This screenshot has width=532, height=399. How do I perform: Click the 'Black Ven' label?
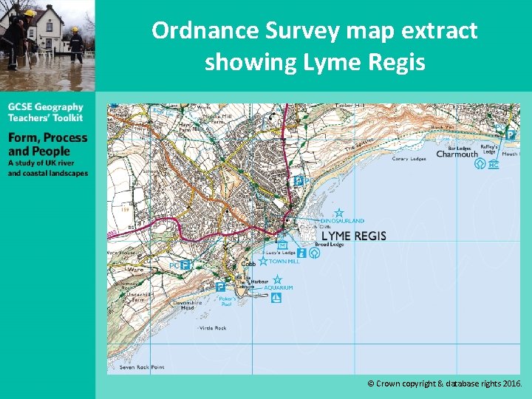coord(443,127)
